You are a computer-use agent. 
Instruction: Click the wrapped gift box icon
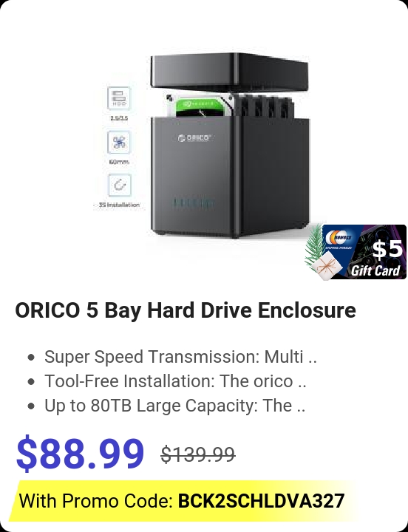pos(327,267)
